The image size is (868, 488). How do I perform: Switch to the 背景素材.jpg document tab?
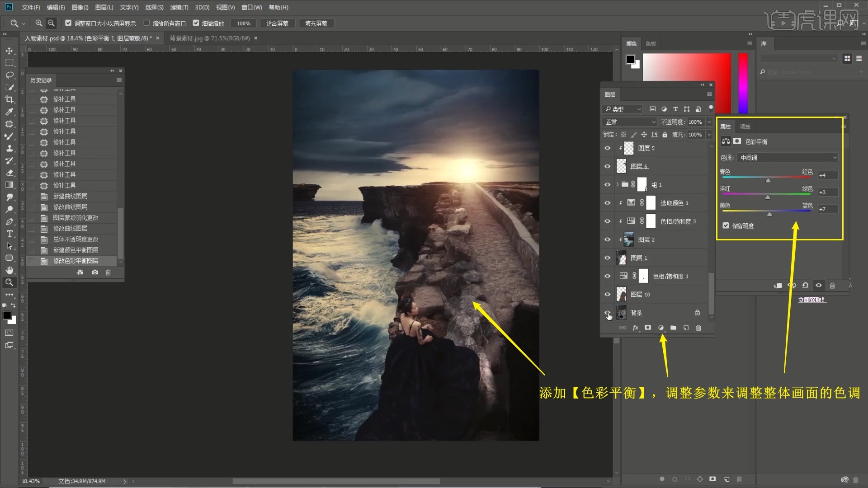pos(209,38)
